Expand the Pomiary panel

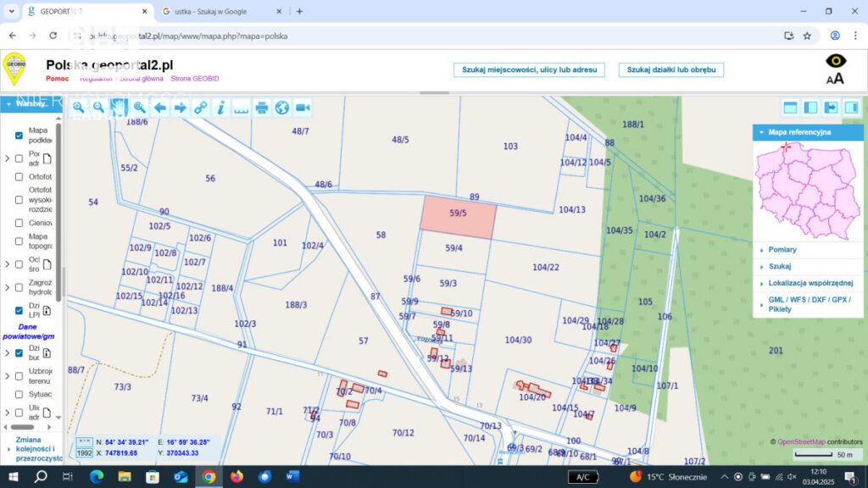pos(782,250)
